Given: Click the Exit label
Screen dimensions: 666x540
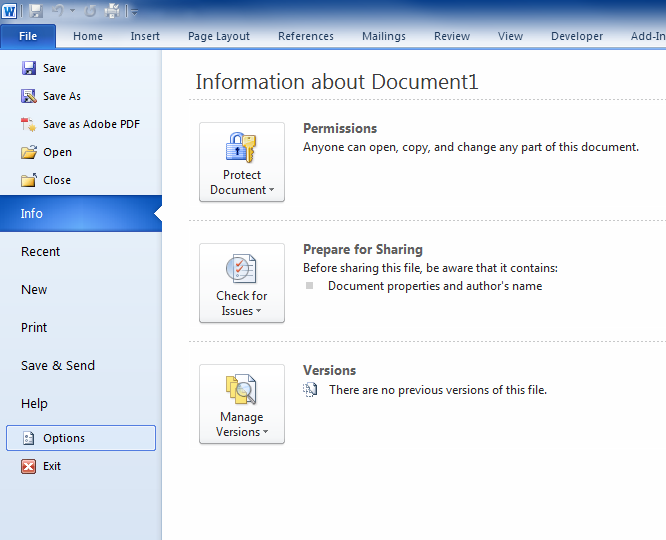Looking at the screenshot, I should point(52,466).
